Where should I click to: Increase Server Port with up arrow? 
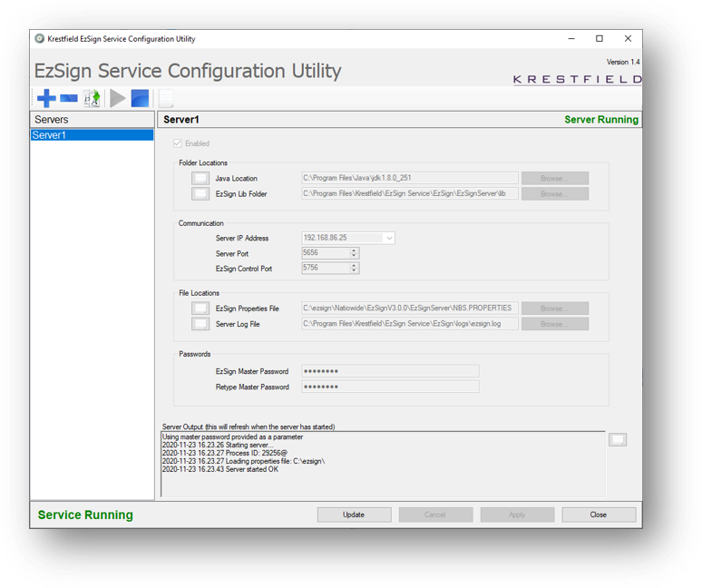click(x=354, y=250)
